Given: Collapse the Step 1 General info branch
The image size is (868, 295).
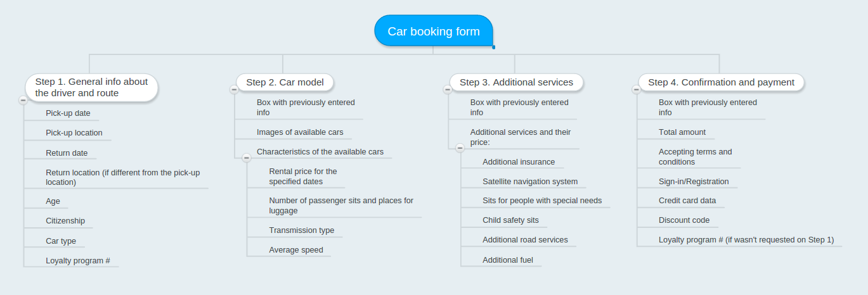Looking at the screenshot, I should pos(23,100).
